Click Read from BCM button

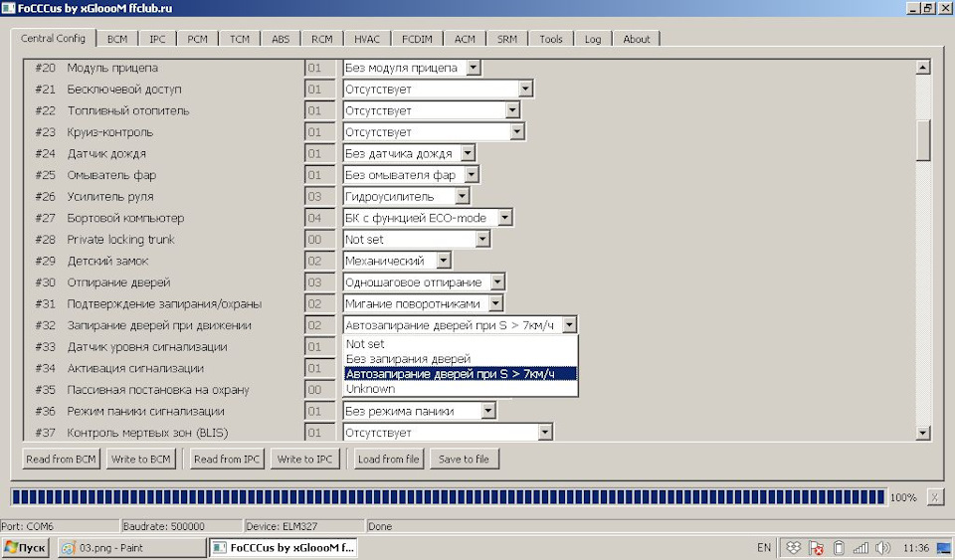click(x=61, y=459)
